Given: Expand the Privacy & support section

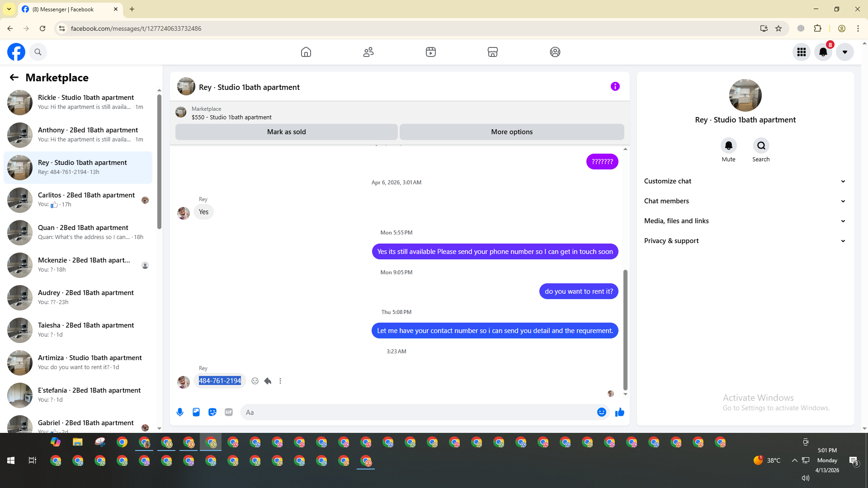Looking at the screenshot, I should 745,241.
